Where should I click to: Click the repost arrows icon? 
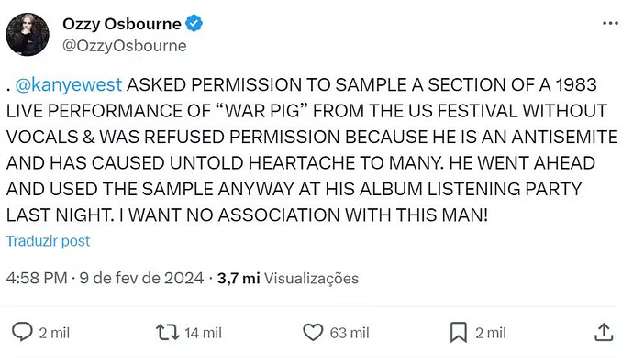click(168, 333)
